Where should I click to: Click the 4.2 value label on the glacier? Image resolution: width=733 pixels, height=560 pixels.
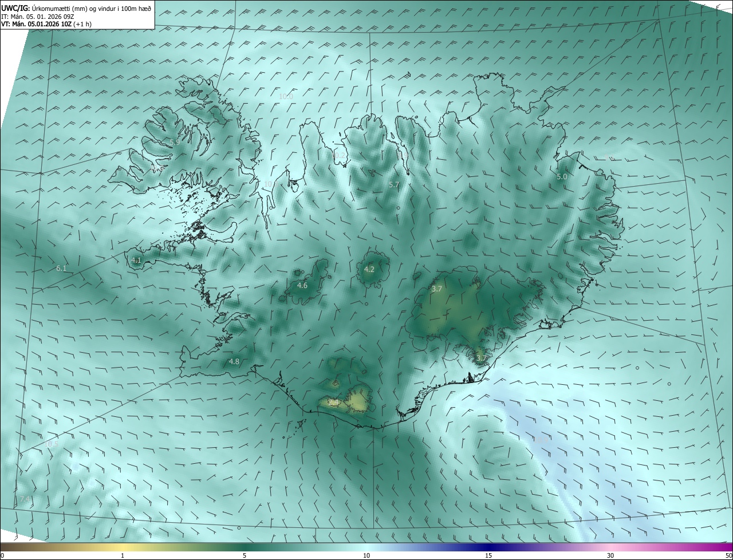(369, 269)
